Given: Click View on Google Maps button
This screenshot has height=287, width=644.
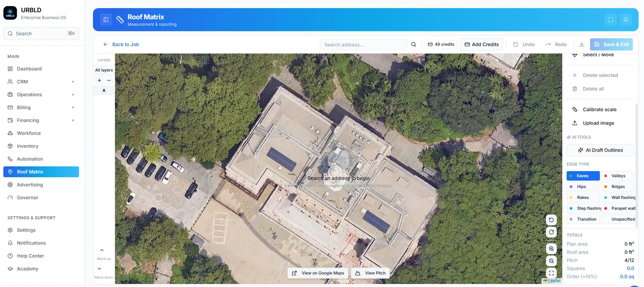Looking at the screenshot, I should click(x=318, y=273).
